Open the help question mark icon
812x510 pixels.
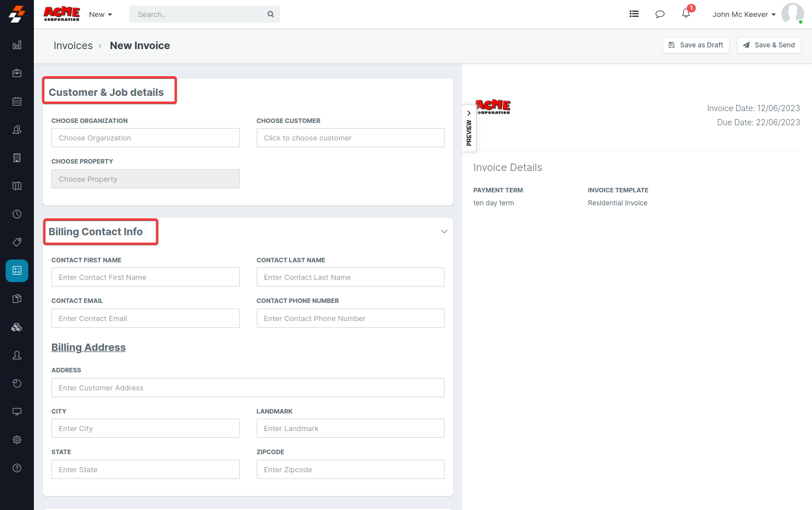click(17, 468)
